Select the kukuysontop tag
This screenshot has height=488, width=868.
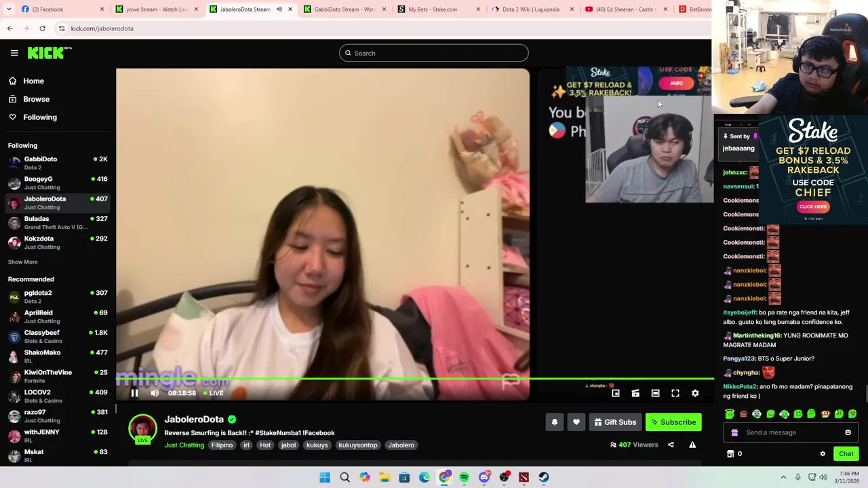pyautogui.click(x=357, y=445)
